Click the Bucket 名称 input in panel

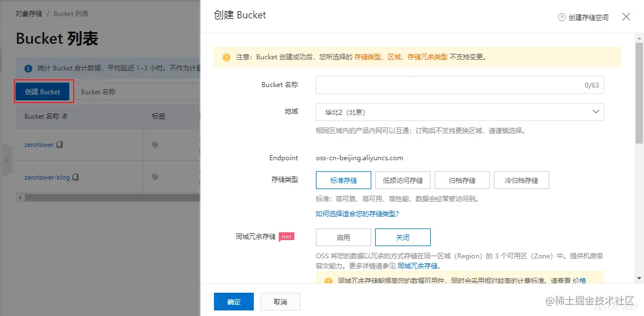tap(459, 85)
